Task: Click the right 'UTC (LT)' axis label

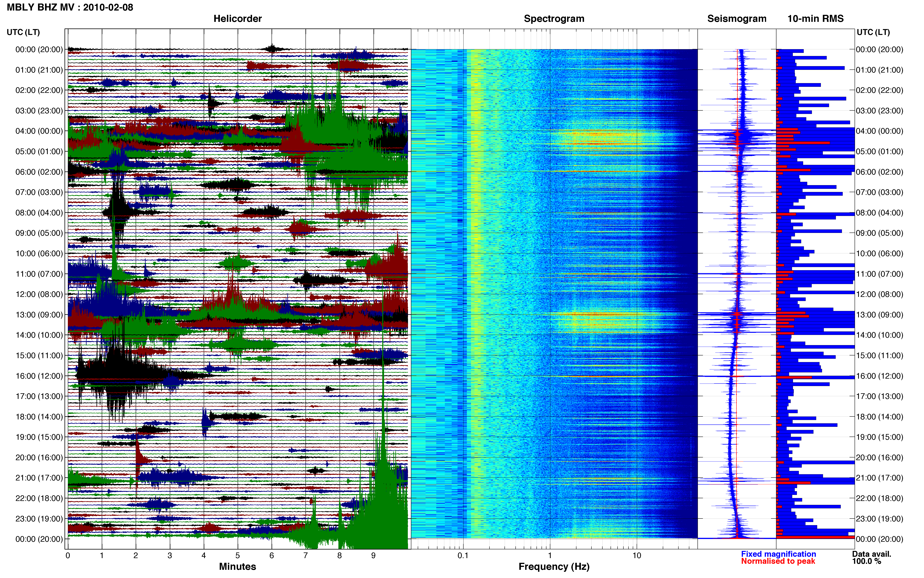Action: point(873,32)
